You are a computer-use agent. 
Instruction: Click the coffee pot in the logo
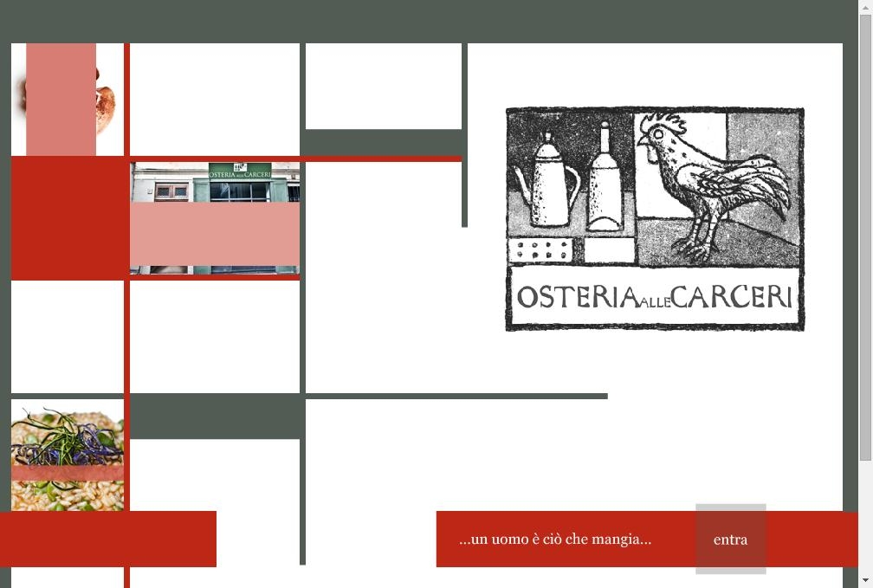546,180
